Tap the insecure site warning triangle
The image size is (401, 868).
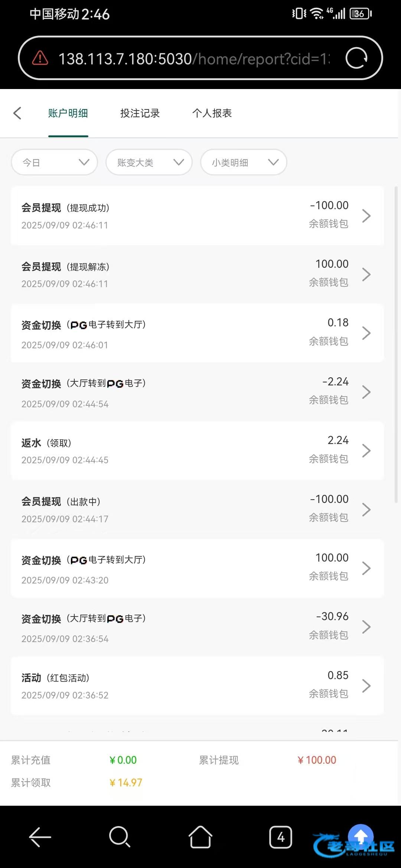pyautogui.click(x=40, y=58)
